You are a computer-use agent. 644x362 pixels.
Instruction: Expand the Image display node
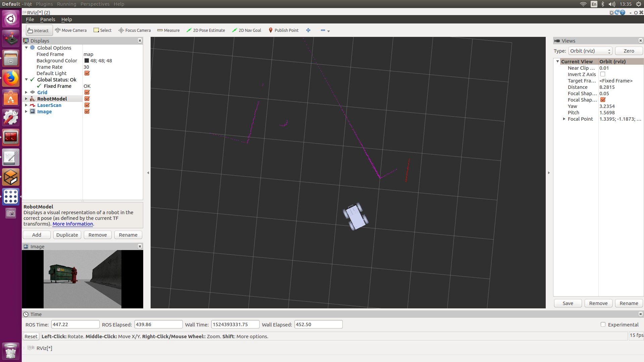point(26,111)
